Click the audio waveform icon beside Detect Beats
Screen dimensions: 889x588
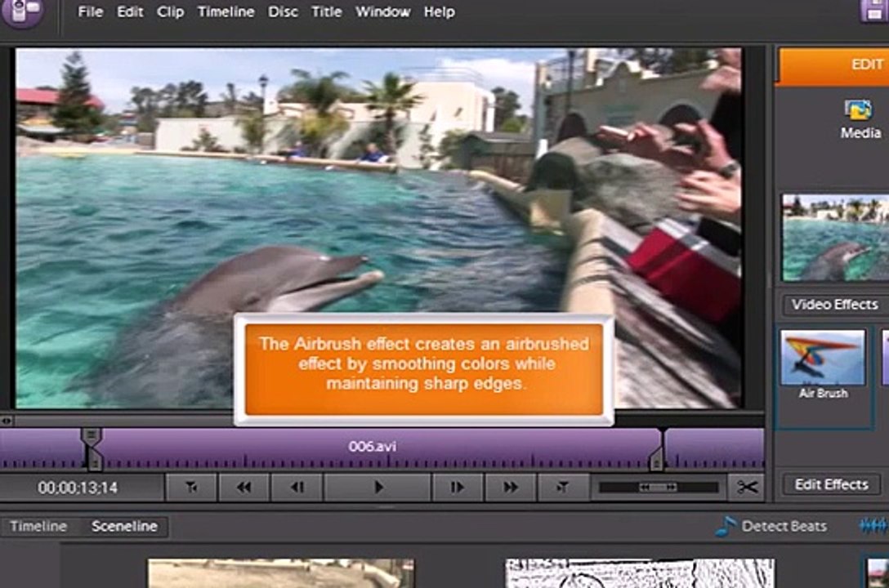(x=873, y=526)
